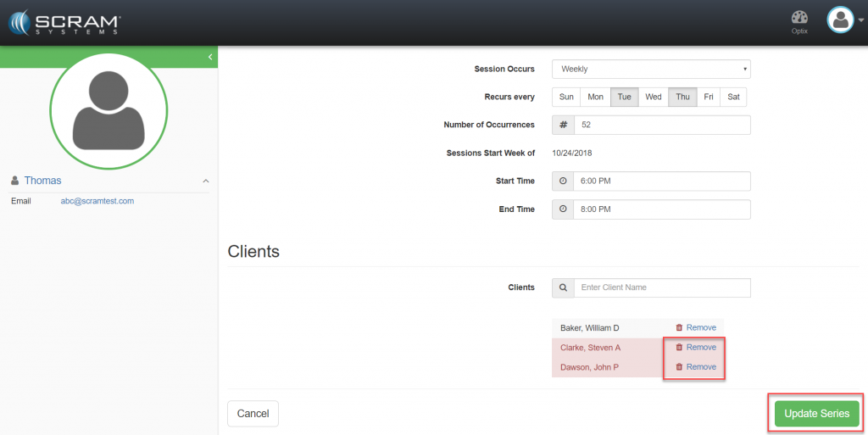Image resolution: width=868 pixels, height=435 pixels.
Task: Enable Mon as a recurrence day
Action: pyautogui.click(x=595, y=97)
